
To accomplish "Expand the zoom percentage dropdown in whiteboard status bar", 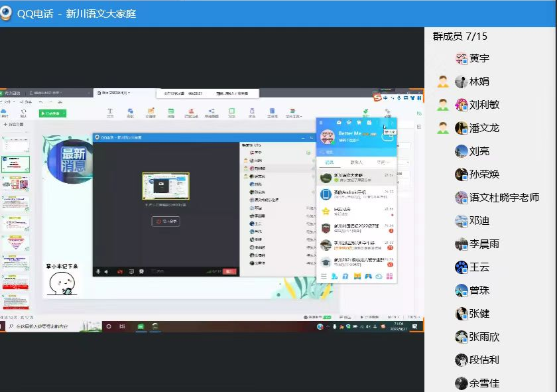I will [x=414, y=316].
